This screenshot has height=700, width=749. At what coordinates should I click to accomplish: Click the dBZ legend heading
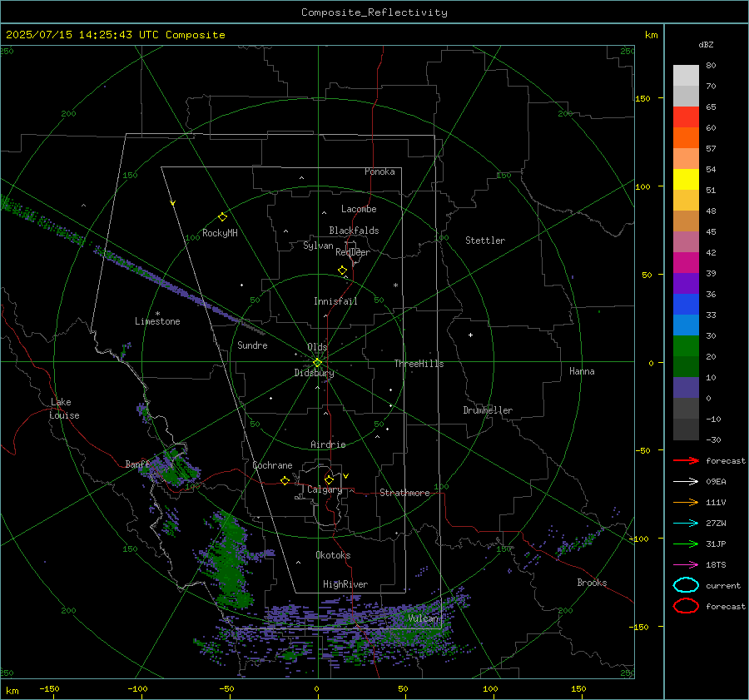pos(706,45)
